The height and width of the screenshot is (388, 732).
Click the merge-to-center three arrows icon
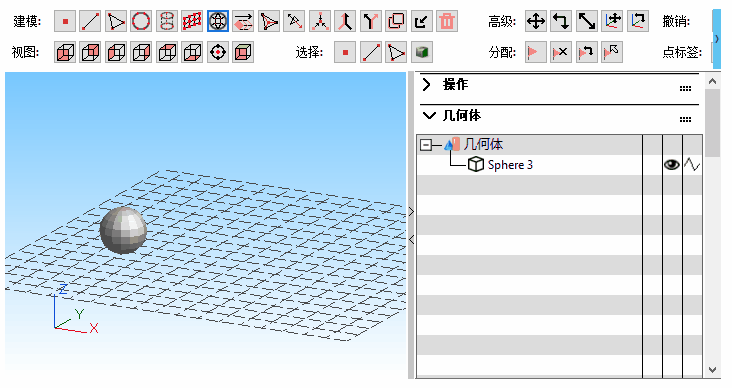[320, 21]
